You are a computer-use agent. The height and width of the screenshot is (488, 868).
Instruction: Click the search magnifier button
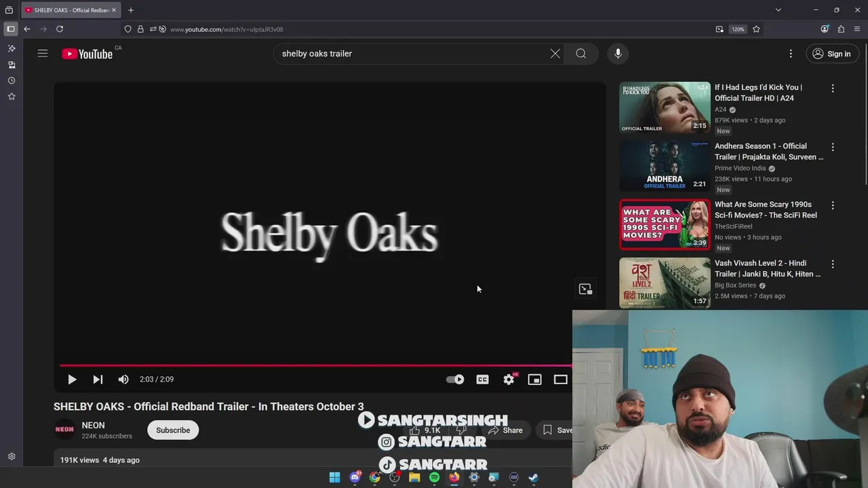pyautogui.click(x=581, y=54)
